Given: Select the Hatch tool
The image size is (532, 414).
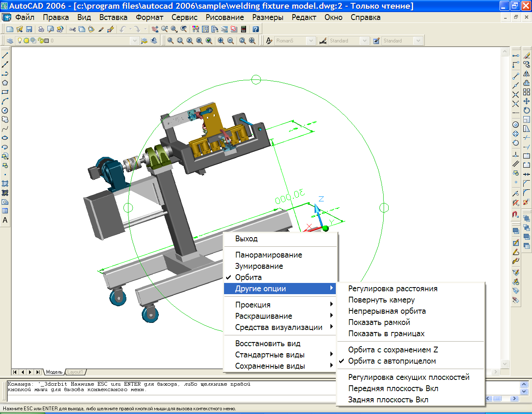Looking at the screenshot, I should click(x=5, y=183).
